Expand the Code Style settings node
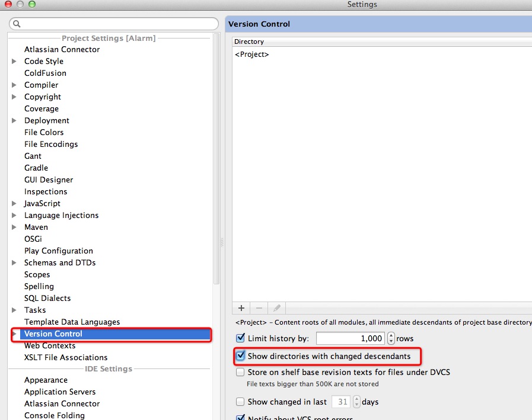Screen dimensions: 532x420 14,61
